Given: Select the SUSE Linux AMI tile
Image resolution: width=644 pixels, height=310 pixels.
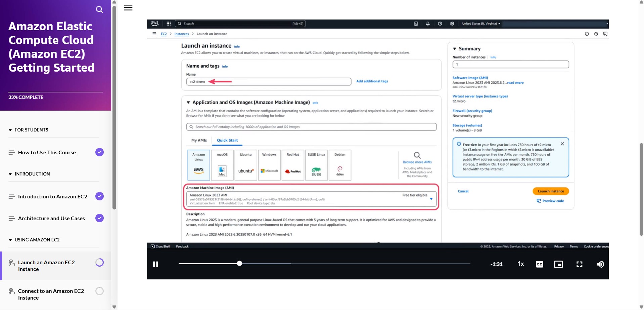Looking at the screenshot, I should 316,165.
